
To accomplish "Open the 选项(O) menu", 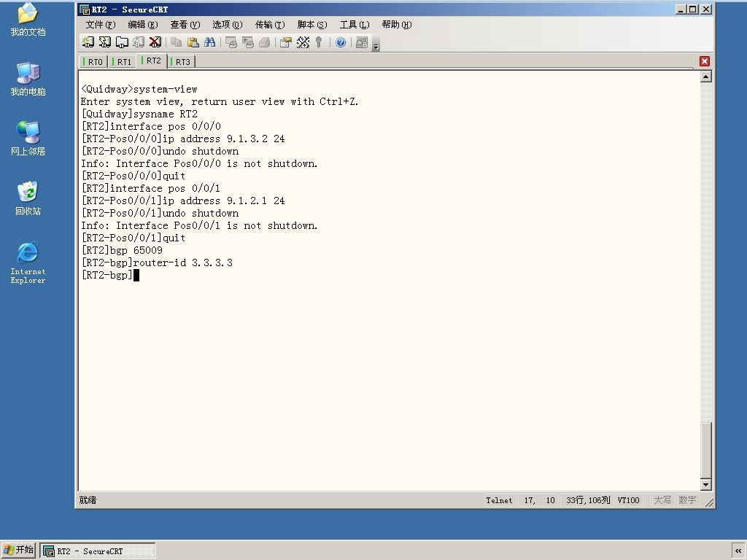I will click(x=228, y=25).
